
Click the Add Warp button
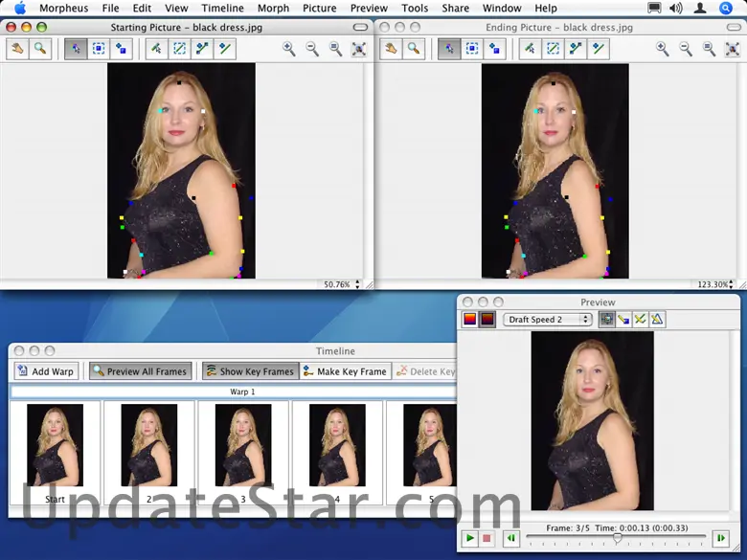pos(46,371)
